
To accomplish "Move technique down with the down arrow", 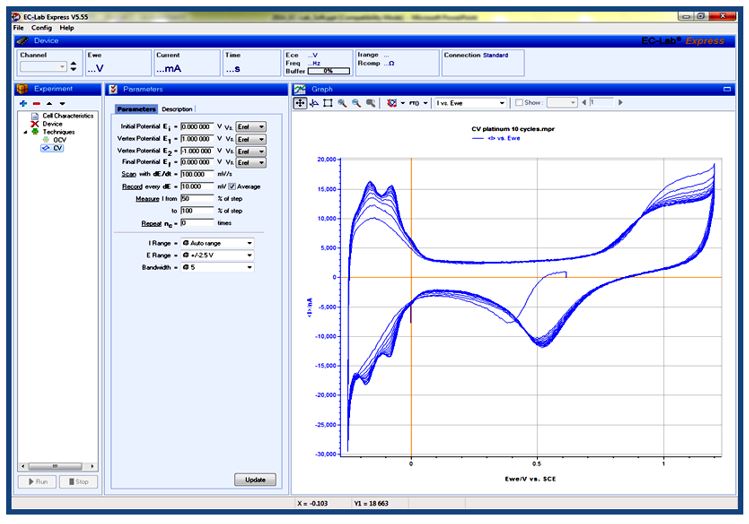I will click(61, 103).
